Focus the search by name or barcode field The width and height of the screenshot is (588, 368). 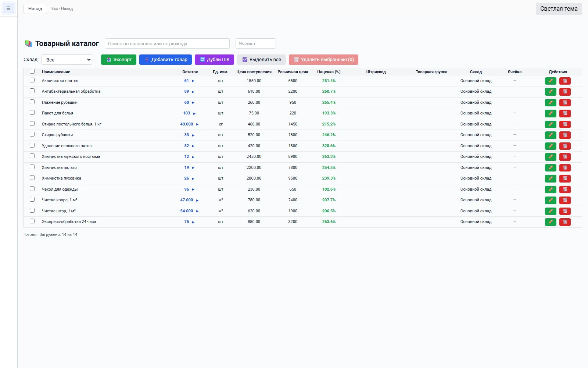pyautogui.click(x=167, y=43)
